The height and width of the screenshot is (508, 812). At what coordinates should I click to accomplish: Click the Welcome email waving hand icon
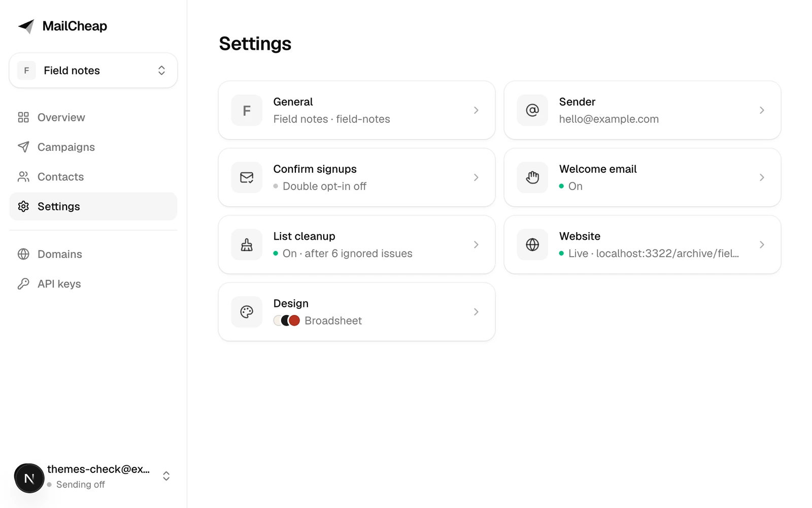coord(532,177)
